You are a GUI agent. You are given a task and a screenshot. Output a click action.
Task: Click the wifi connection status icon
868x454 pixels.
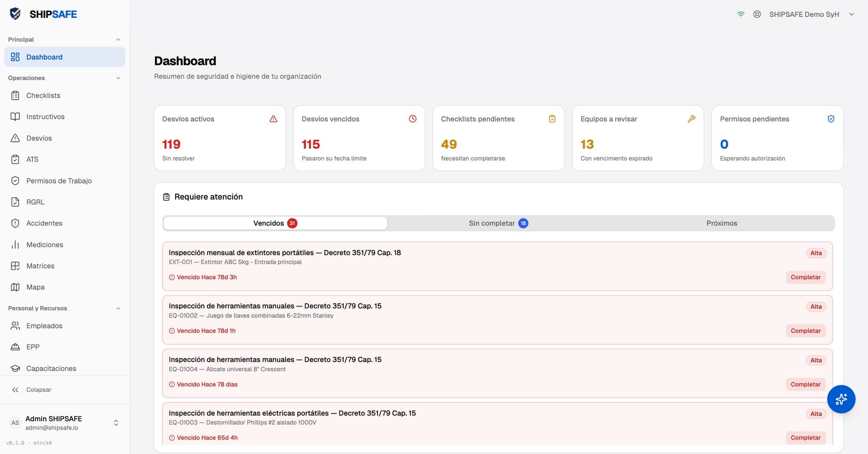point(741,14)
